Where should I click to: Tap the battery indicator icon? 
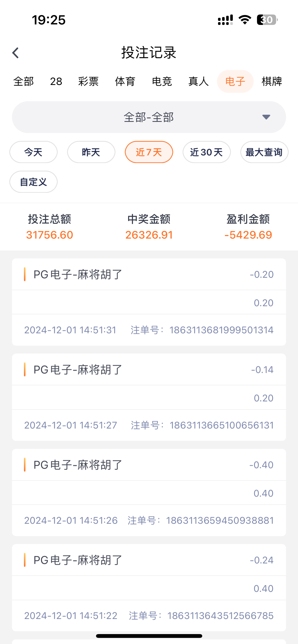coord(267,20)
